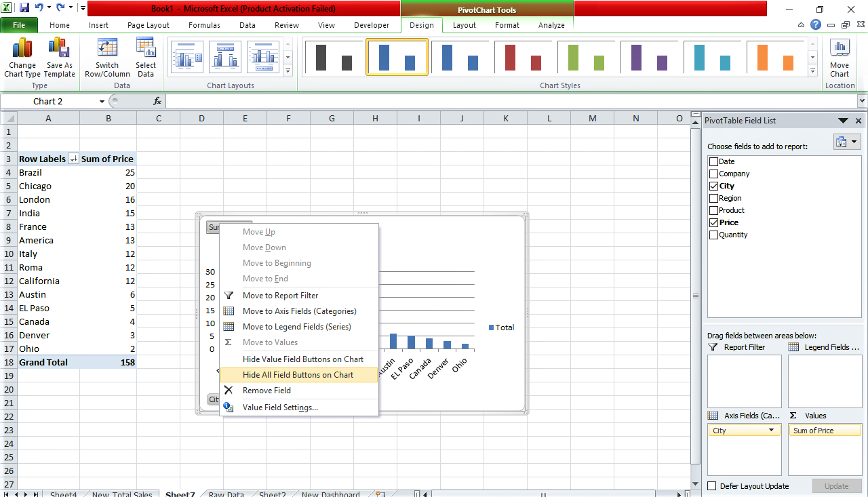Image resolution: width=868 pixels, height=497 pixels.
Task: Click the Move Chart icon
Action: coord(840,49)
